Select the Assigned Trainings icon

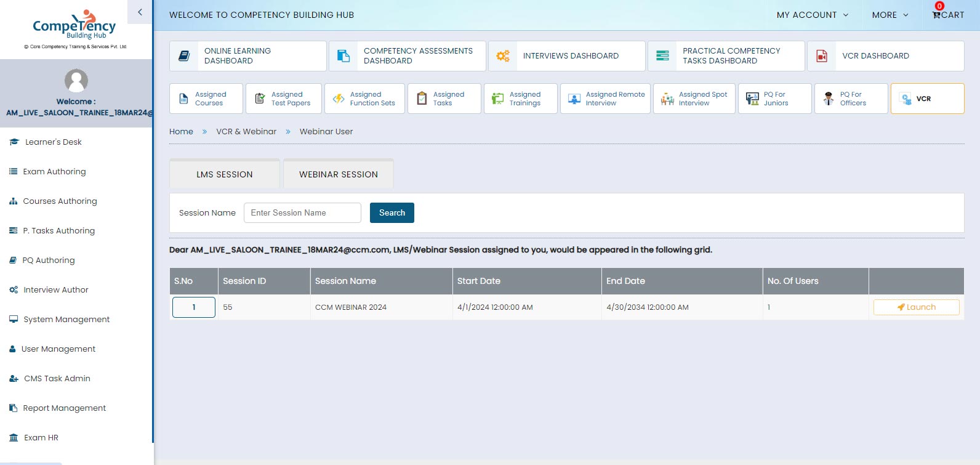pyautogui.click(x=497, y=99)
